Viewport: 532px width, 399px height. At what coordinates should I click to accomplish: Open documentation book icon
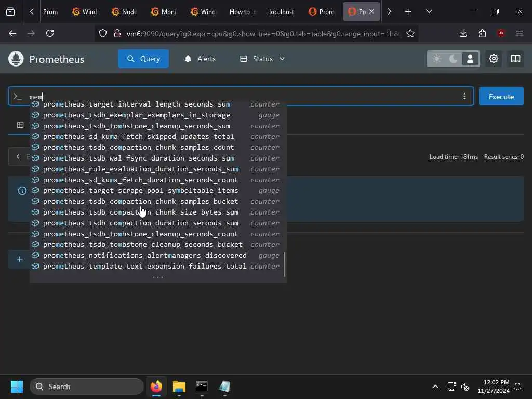point(515,59)
